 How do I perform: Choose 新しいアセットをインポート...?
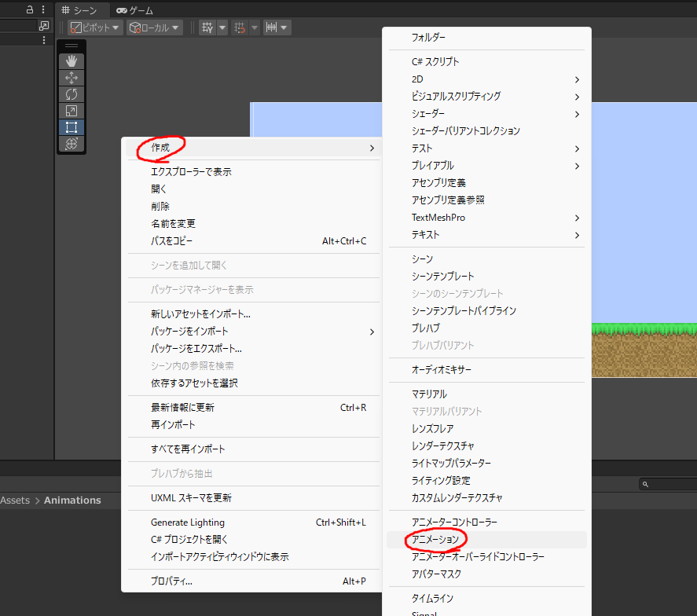(x=253, y=313)
